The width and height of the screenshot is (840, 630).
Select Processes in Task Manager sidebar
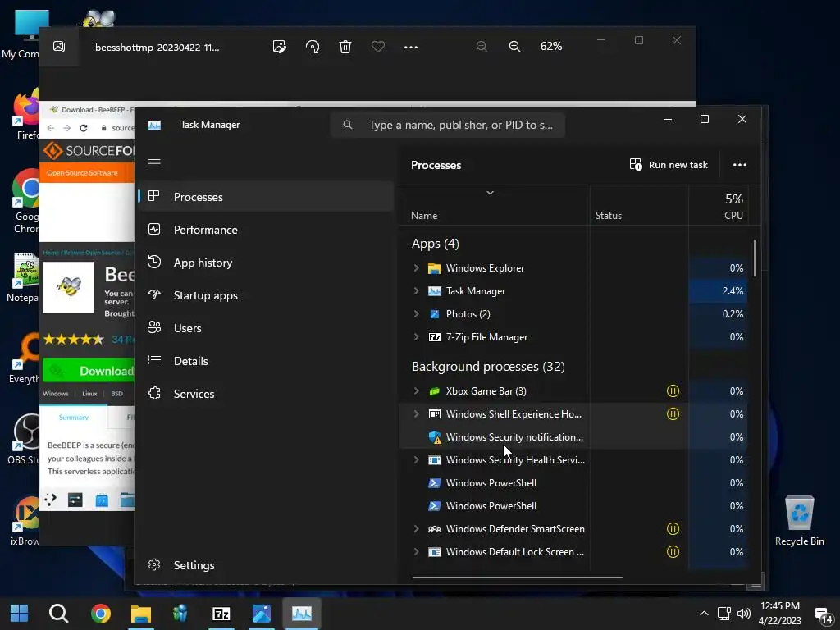pyautogui.click(x=267, y=197)
